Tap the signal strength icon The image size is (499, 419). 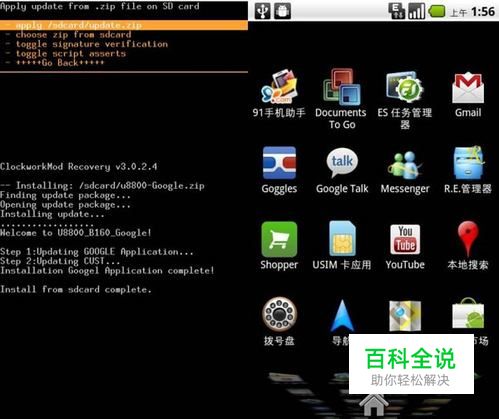417,11
